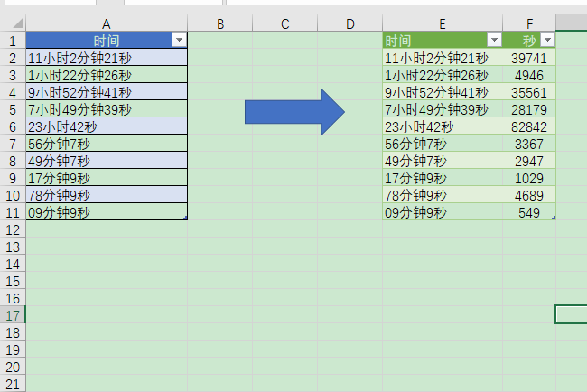This screenshot has height=392, width=587.
Task: Select cell E8 with 49分钟7秒
Action: (443, 161)
